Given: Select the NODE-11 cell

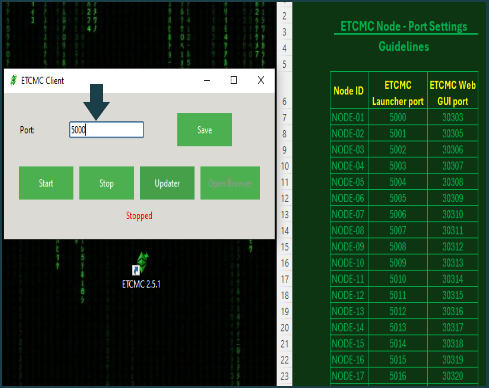Looking at the screenshot, I should point(349,279).
